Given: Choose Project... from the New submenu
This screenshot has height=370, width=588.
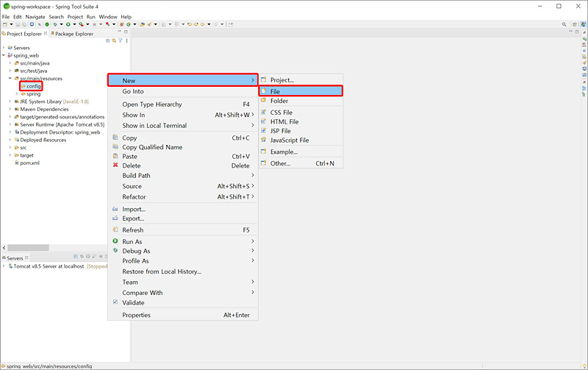Looking at the screenshot, I should [301, 80].
